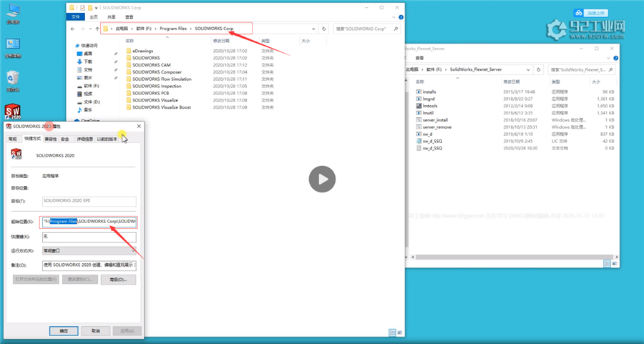
Task: Open the 回收站 desktop icon
Action: 13,82
